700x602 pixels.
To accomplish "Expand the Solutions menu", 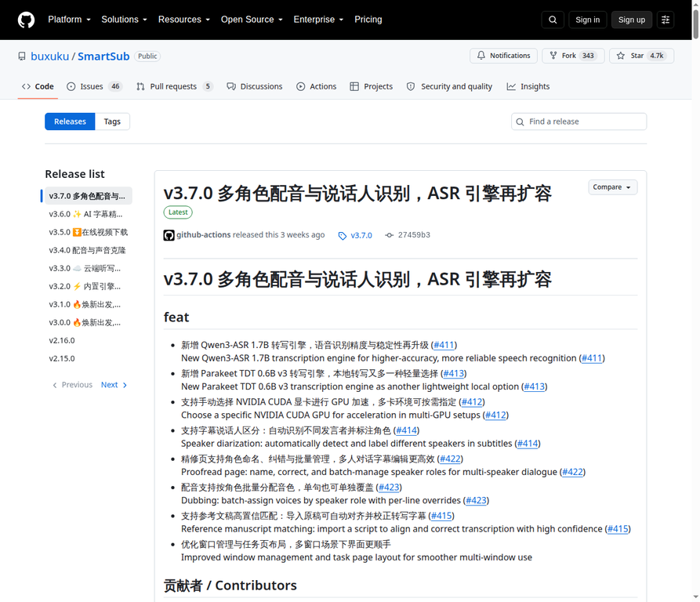I will [124, 20].
